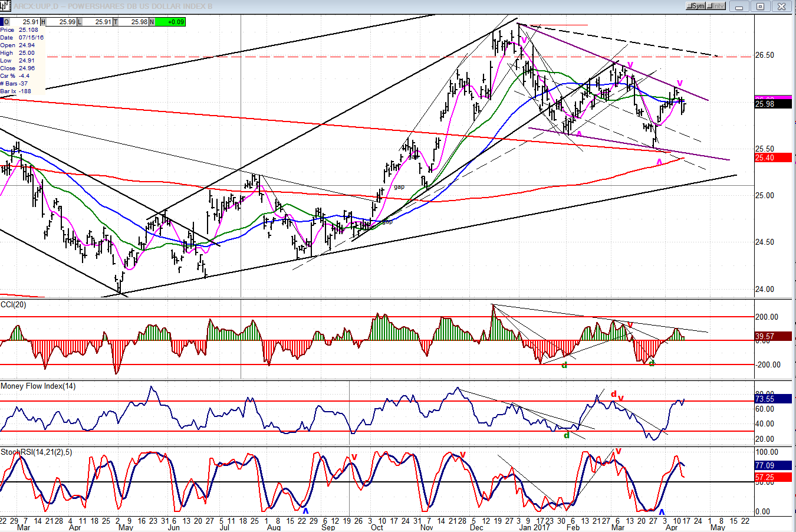Click the CCI(20) indicator label
Viewport: 796px width, 532px height.
[x=14, y=304]
